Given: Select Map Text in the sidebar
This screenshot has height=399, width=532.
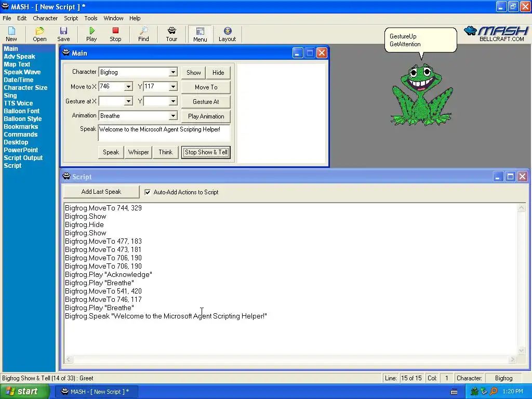Looking at the screenshot, I should [x=17, y=64].
